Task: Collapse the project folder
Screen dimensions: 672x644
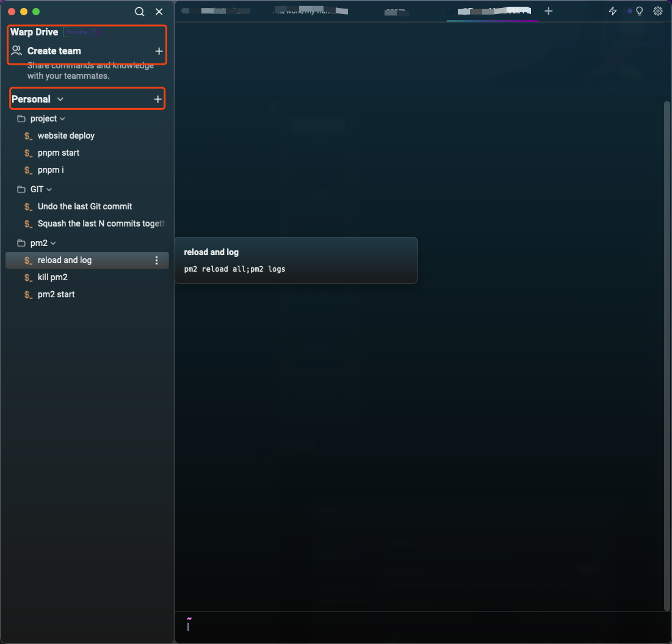Action: pos(62,119)
